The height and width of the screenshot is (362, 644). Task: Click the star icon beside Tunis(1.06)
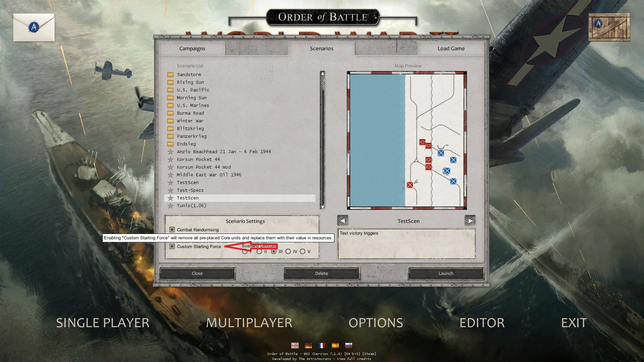[170, 205]
